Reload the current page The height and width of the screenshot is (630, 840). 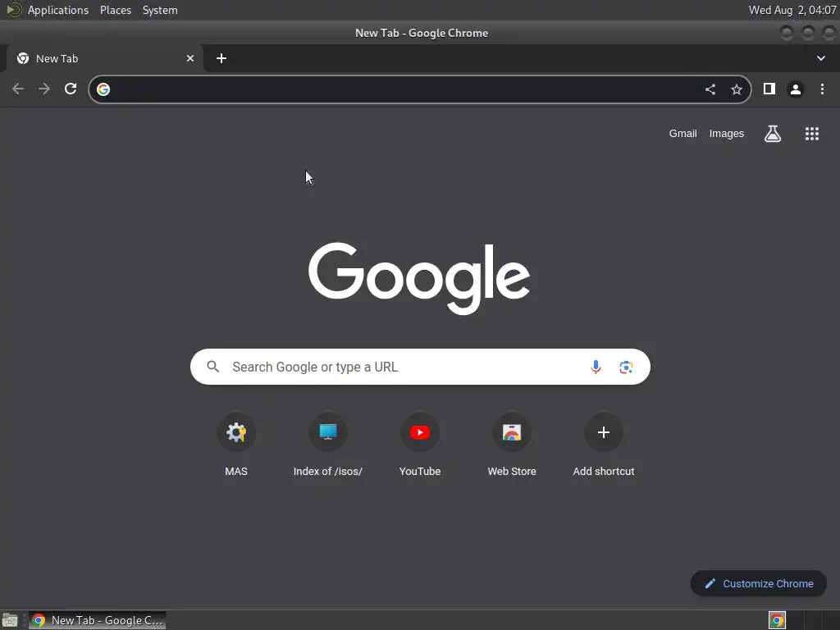tap(71, 89)
